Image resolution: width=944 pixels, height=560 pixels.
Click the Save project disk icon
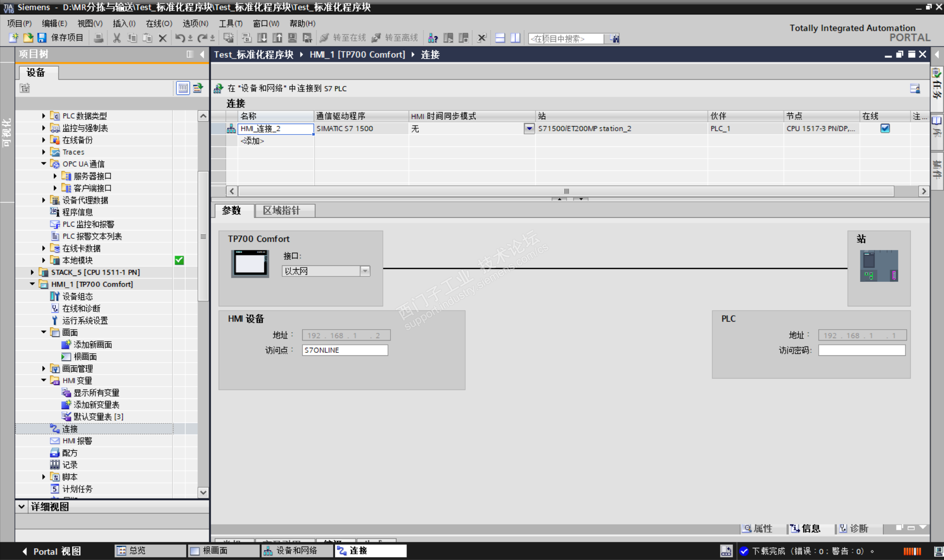tap(42, 38)
